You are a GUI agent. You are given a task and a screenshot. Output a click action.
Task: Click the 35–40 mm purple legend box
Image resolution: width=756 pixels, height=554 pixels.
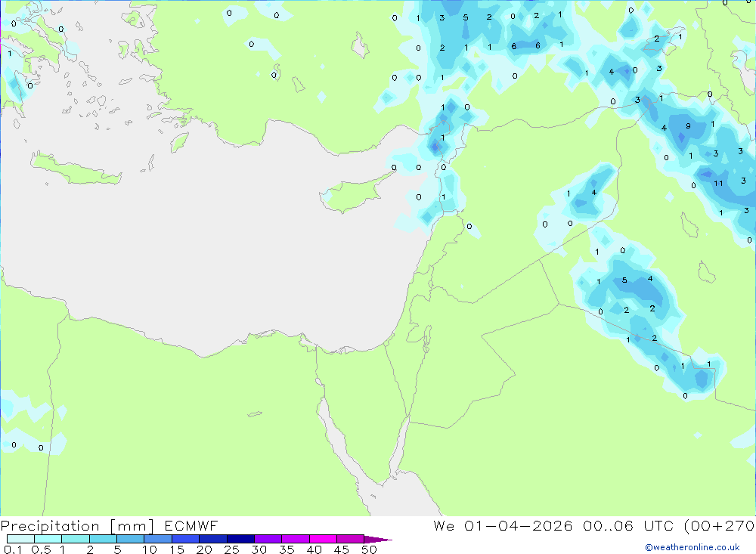296,539
